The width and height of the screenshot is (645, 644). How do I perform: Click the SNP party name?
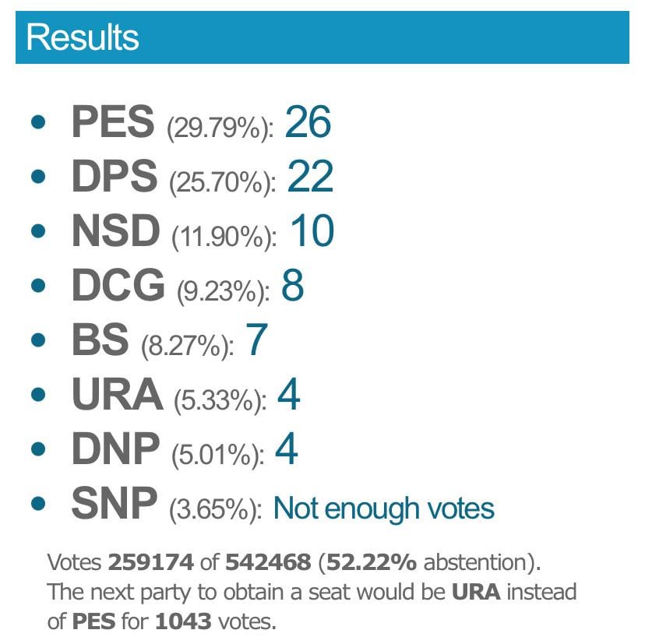[x=115, y=504]
